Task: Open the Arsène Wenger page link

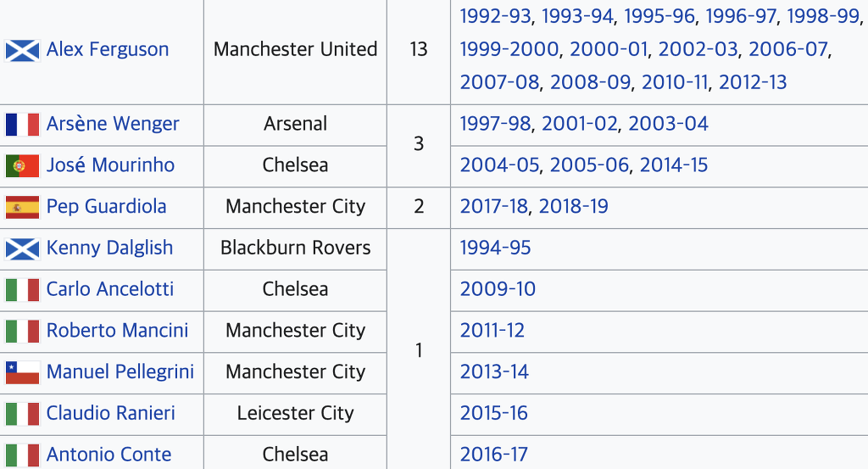Action: coord(113,124)
